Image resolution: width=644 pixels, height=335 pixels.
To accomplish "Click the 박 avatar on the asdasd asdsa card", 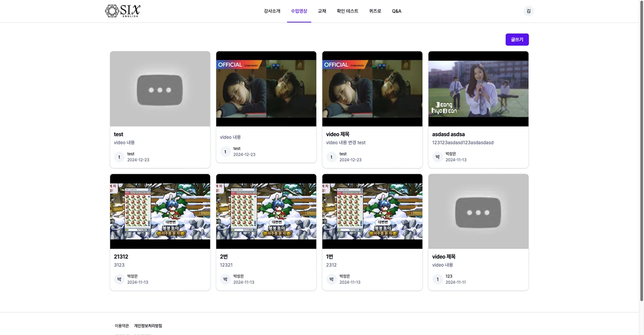I will [438, 157].
